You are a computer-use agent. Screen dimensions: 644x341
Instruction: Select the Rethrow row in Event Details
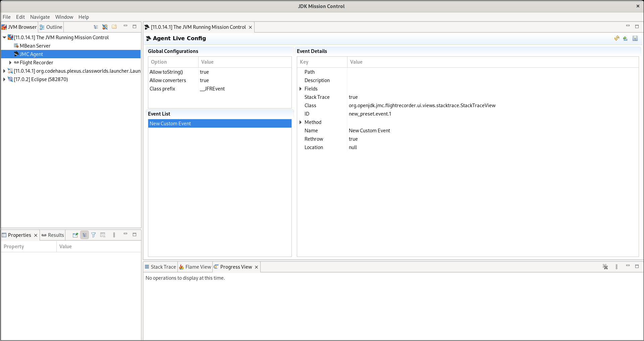coord(468,139)
